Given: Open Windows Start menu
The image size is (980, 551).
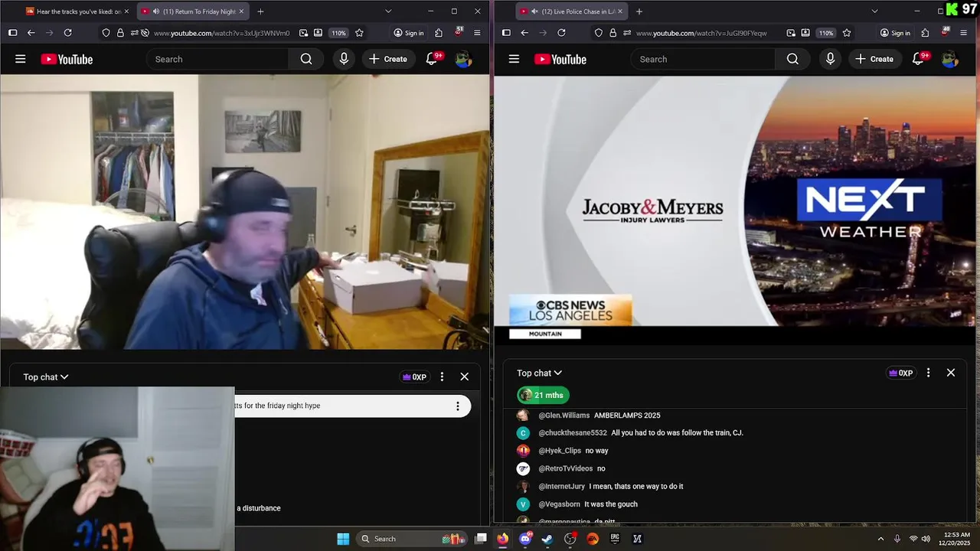Looking at the screenshot, I should [x=343, y=539].
